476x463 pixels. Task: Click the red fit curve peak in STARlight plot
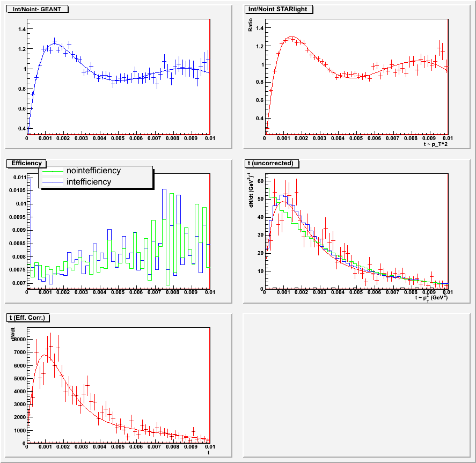pyautogui.click(x=291, y=37)
